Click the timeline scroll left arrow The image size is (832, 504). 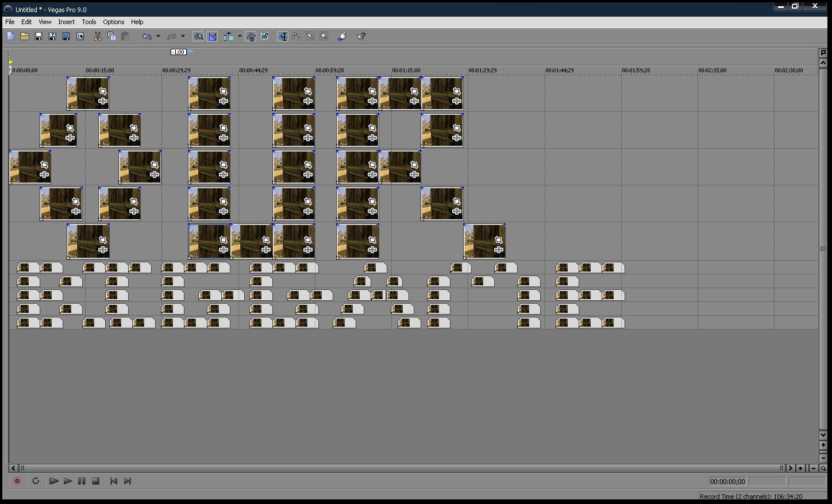[x=14, y=468]
